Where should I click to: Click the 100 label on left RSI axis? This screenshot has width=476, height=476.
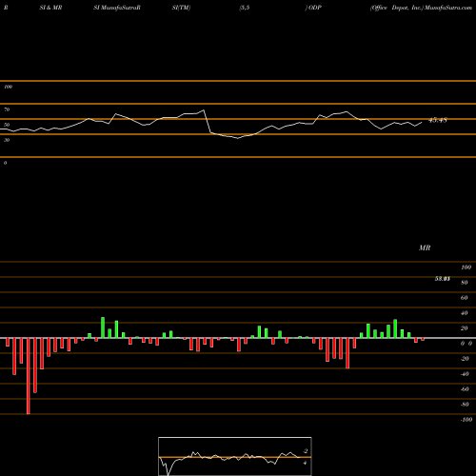pos(8,87)
